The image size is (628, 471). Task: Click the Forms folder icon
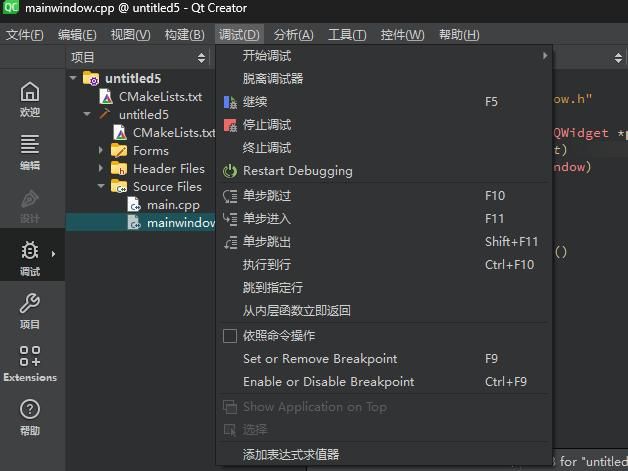[x=119, y=151]
